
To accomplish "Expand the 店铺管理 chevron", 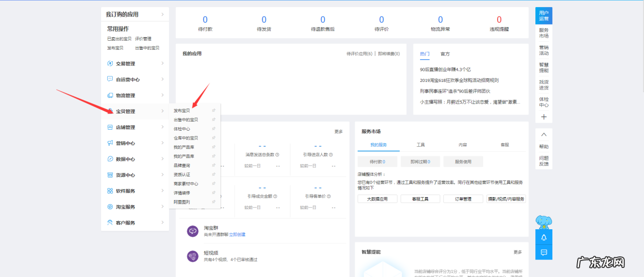I will pyautogui.click(x=163, y=127).
